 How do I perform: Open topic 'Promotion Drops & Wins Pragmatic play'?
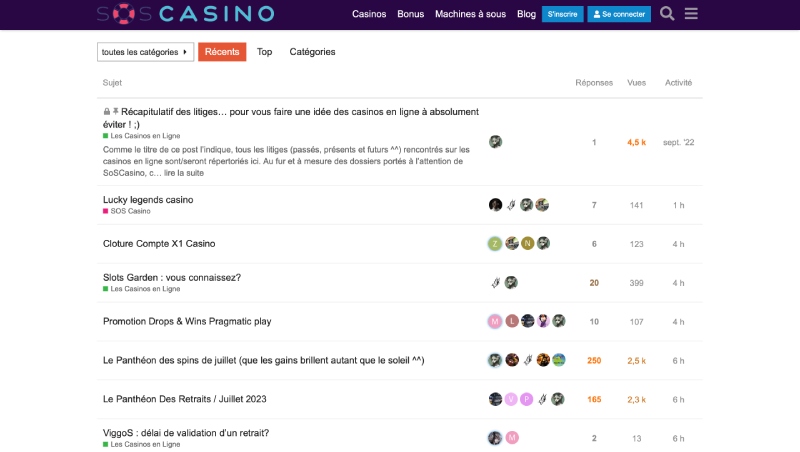coord(187,321)
